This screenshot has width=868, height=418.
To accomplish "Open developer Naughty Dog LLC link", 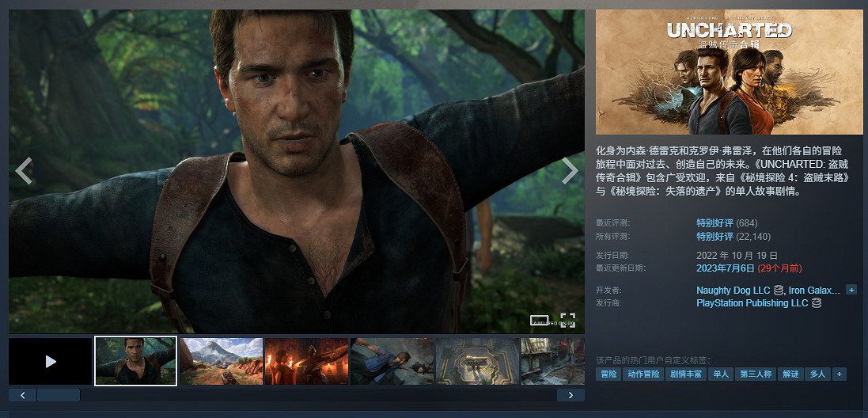I will tap(733, 290).
